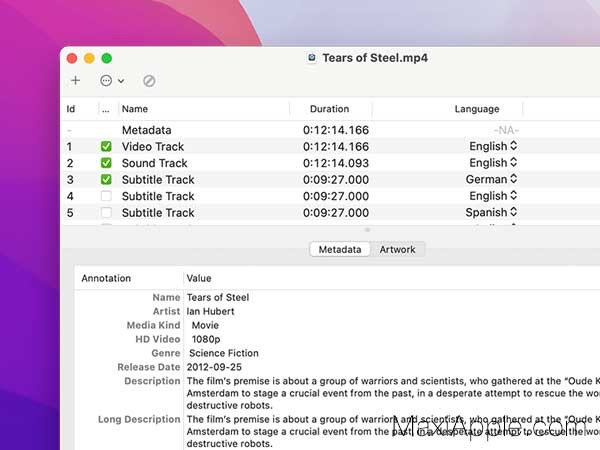Viewport: 600px width, 450px height.
Task: Click the Name column header
Action: 135,109
